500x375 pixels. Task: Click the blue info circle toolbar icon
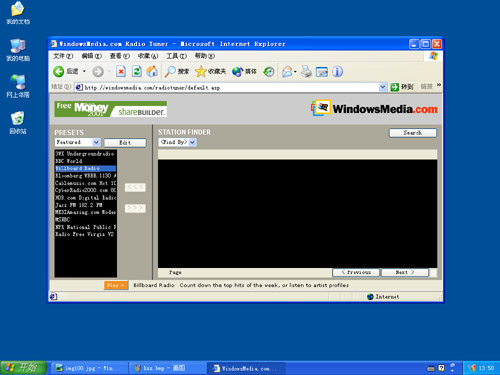coord(337,71)
